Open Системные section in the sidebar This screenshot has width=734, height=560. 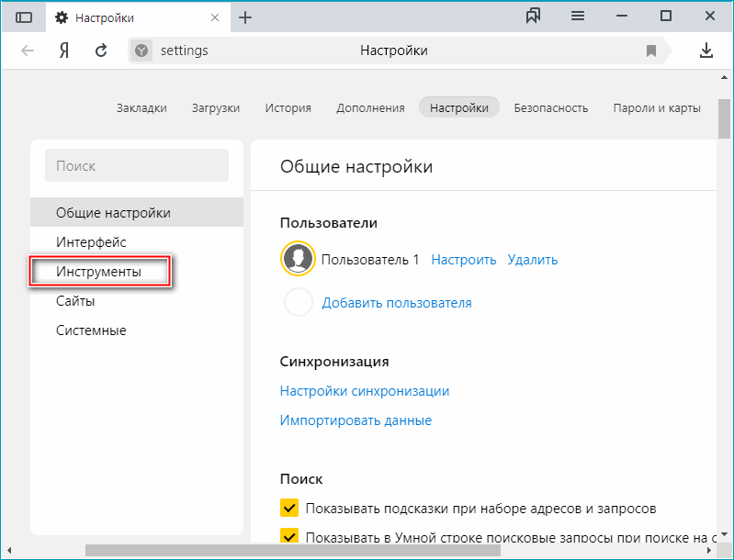pos(137,330)
